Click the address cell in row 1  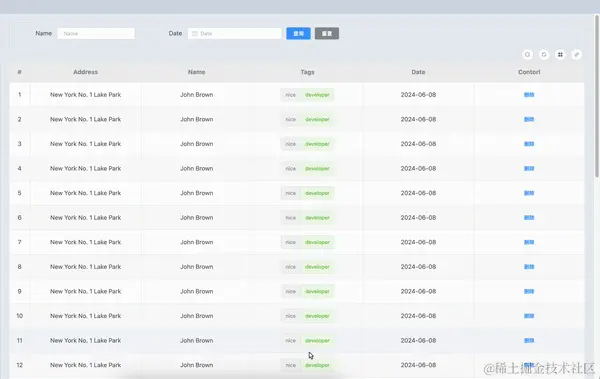point(86,95)
